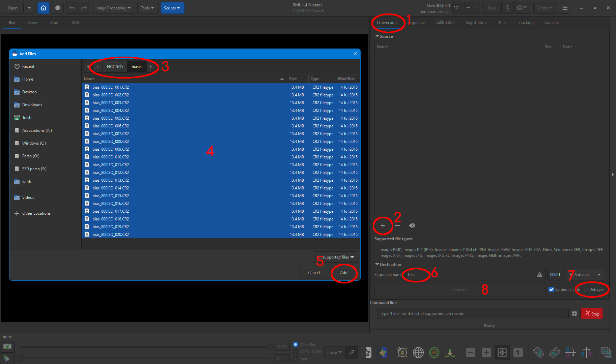This screenshot has width=616, height=364.
Task: Click the globe icon in bottom toolbar
Action: click(x=418, y=353)
